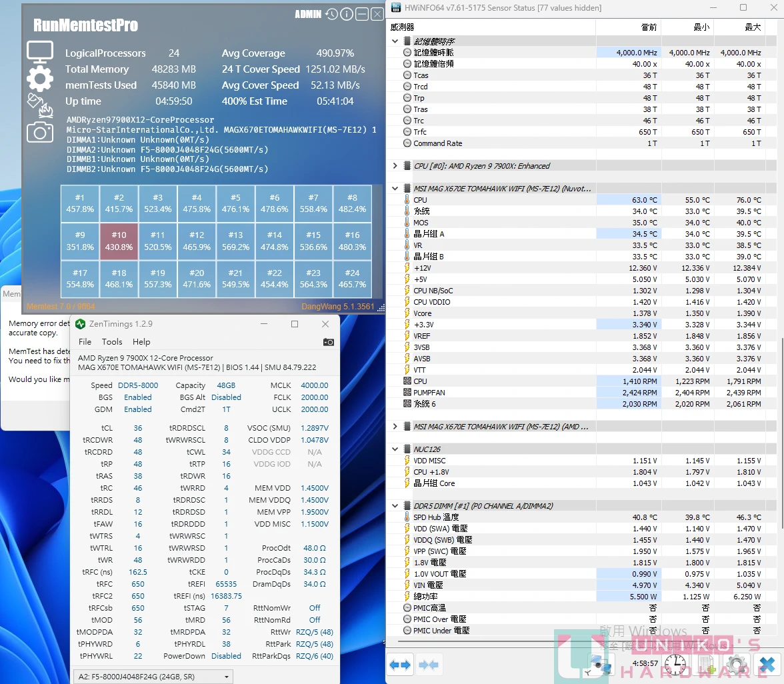This screenshot has width=784, height=684.
Task: Collapse the MSI MAG X670E (Nuvot...) group
Action: coord(395,189)
